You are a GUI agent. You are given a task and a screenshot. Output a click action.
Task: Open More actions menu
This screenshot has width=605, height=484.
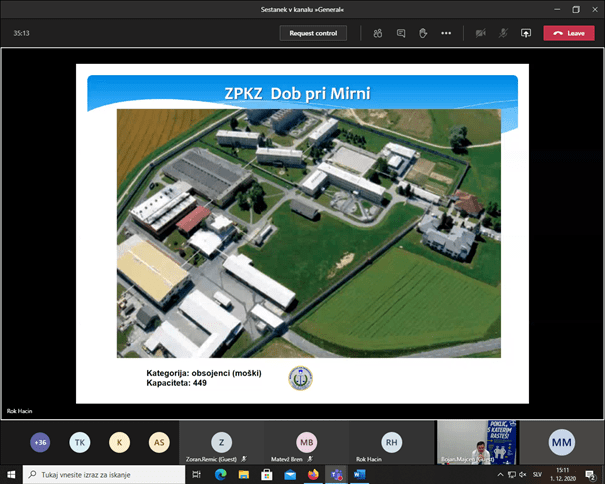click(446, 33)
